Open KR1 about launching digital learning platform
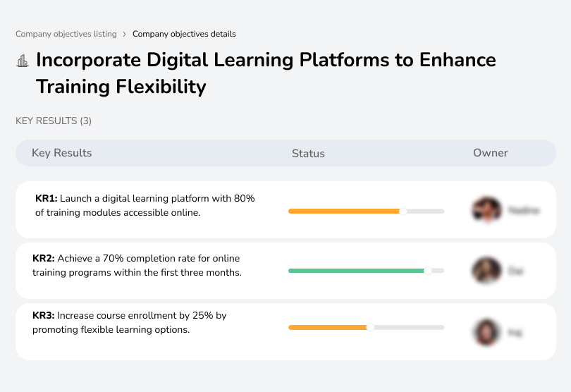Image resolution: width=571 pixels, height=392 pixels. click(x=145, y=205)
